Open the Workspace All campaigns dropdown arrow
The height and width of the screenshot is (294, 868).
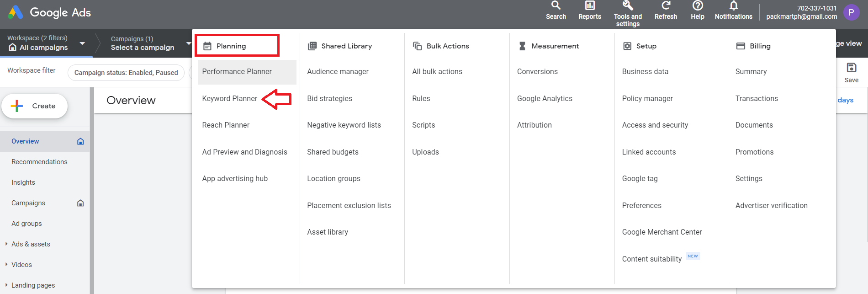point(82,43)
